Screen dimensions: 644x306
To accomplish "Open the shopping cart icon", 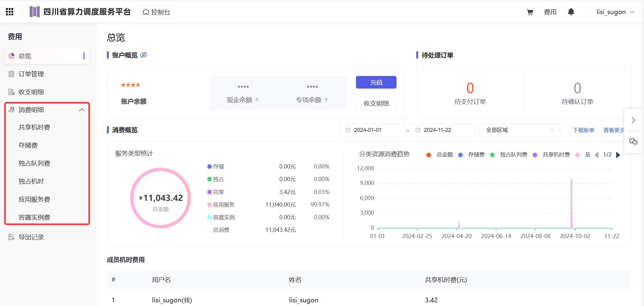I will [530, 12].
